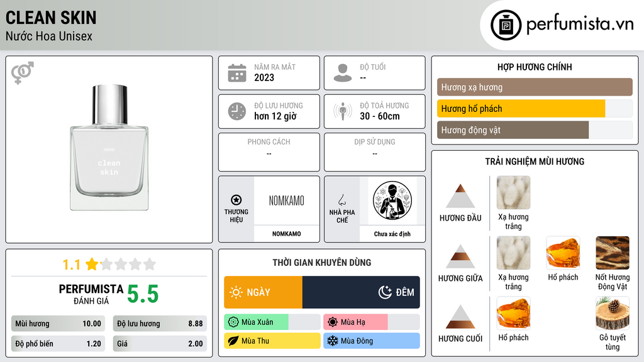Click the Mùa Xuân season bar
This screenshot has width=644, height=362.
click(x=272, y=322)
